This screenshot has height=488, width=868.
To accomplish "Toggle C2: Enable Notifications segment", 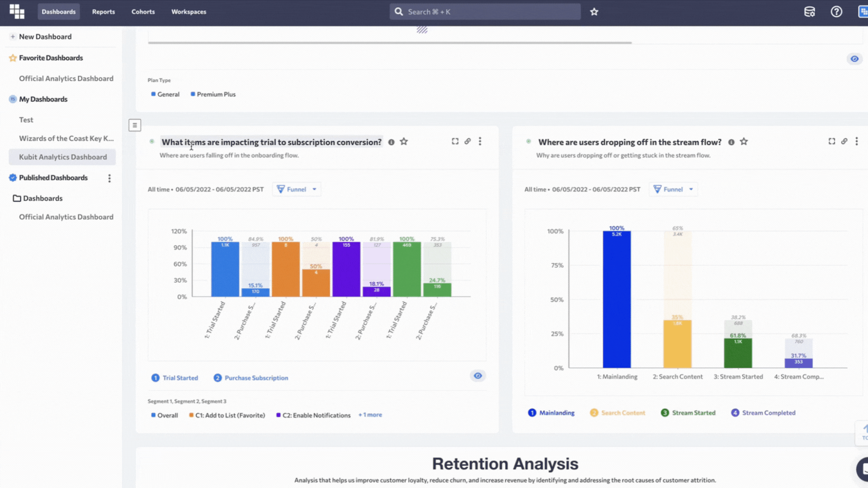I will pyautogui.click(x=313, y=415).
